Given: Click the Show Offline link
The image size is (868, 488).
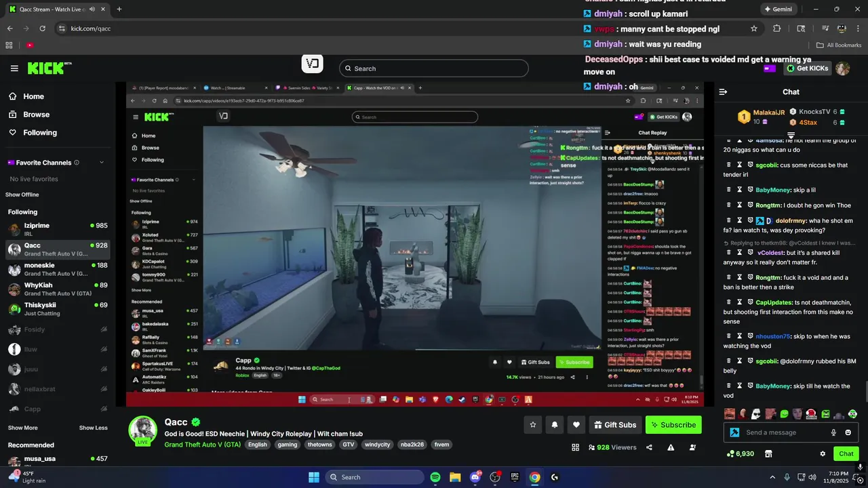Looking at the screenshot, I should [x=22, y=195].
